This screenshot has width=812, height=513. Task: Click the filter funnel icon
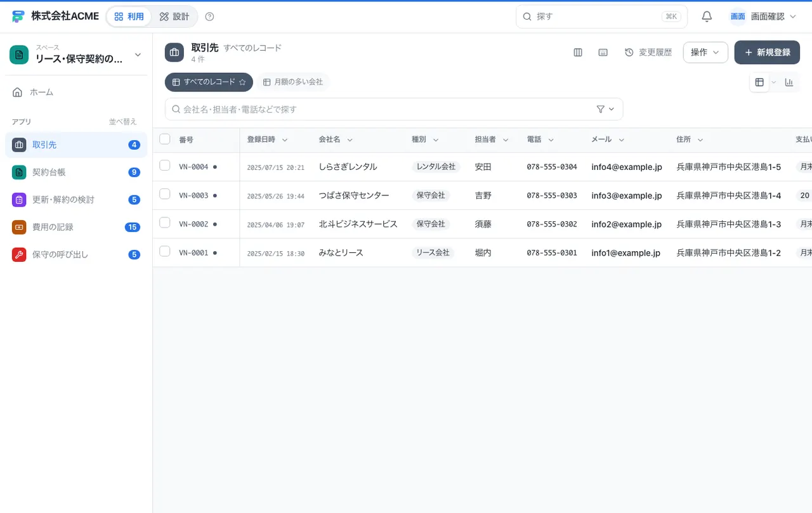tap(601, 109)
